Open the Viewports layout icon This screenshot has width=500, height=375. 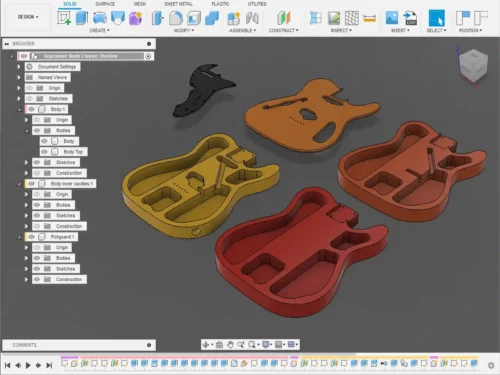point(291,344)
